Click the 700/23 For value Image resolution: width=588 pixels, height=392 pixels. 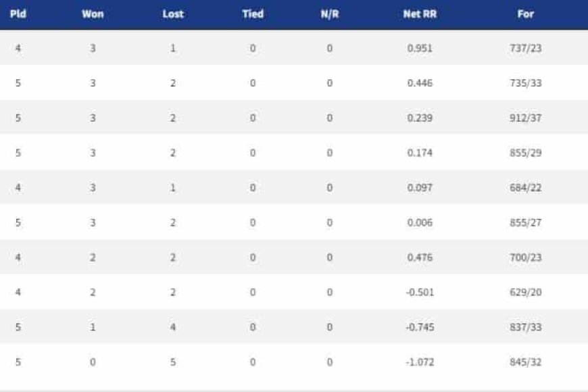click(x=525, y=258)
